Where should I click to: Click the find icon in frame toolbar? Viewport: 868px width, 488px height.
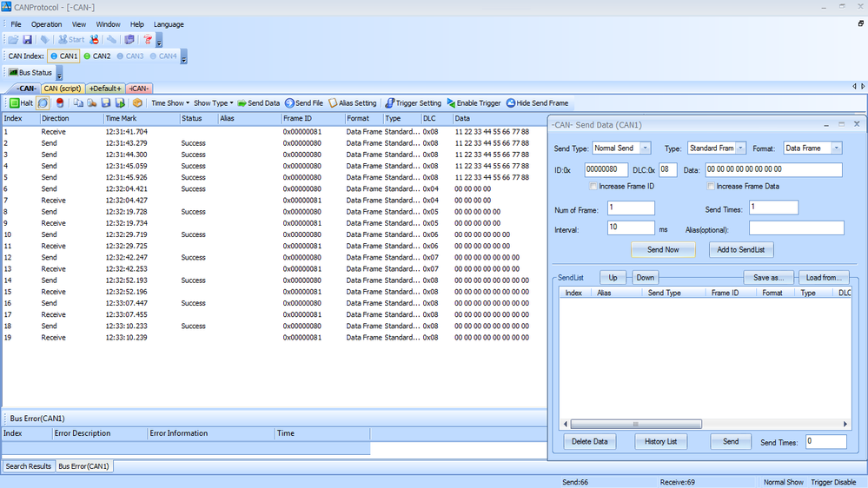92,103
